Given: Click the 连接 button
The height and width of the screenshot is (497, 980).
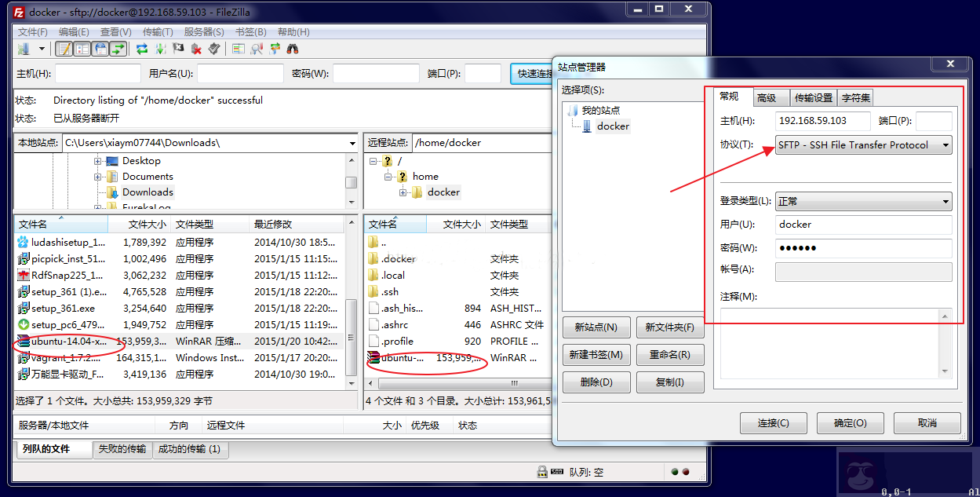Looking at the screenshot, I should tap(773, 422).
